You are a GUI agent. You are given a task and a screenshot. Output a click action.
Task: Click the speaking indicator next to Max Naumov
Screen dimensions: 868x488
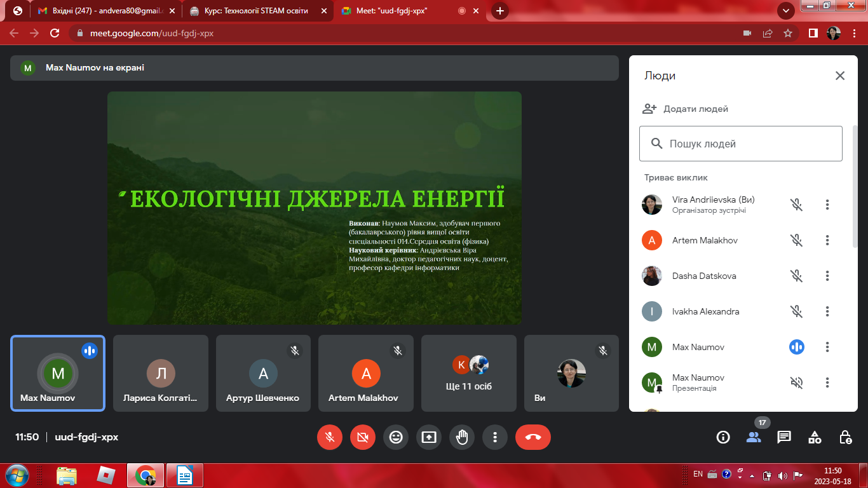click(797, 347)
